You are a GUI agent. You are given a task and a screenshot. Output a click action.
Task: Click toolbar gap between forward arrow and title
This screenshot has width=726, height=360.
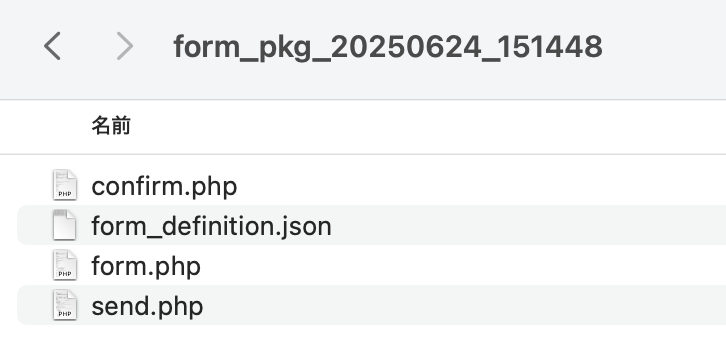tap(154, 46)
